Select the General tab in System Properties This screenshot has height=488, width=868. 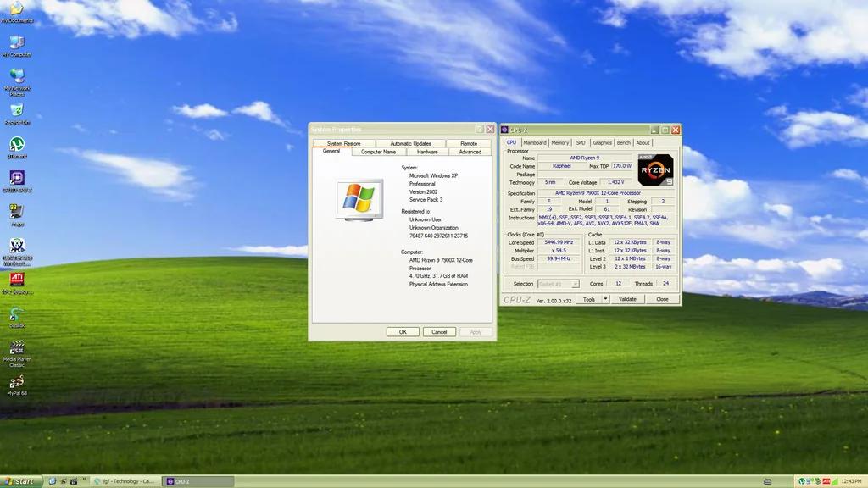331,151
